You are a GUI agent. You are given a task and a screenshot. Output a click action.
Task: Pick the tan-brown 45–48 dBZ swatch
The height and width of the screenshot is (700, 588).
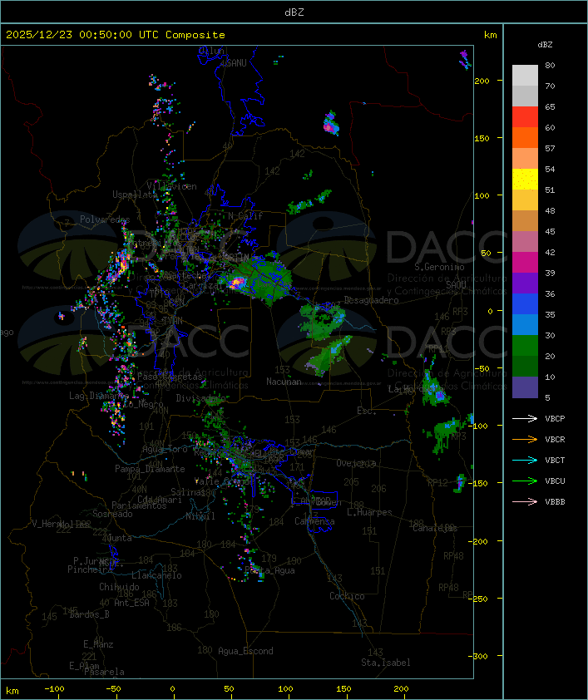point(525,220)
